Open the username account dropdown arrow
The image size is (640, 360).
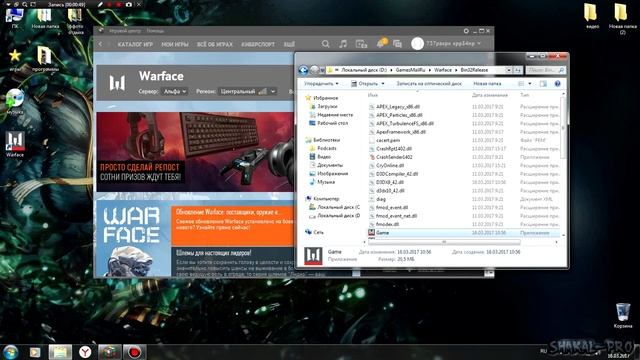pos(479,43)
